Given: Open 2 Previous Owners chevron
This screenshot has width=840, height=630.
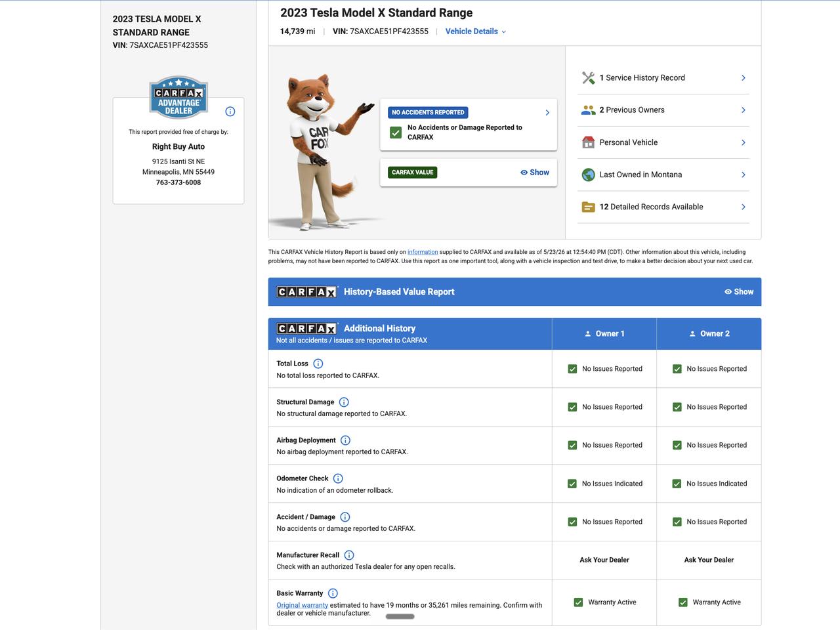Looking at the screenshot, I should (744, 110).
